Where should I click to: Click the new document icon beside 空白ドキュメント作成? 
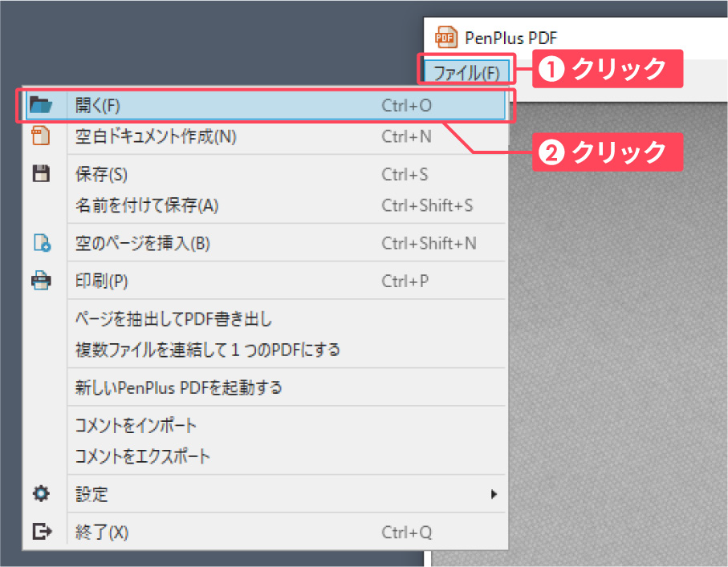(x=40, y=136)
